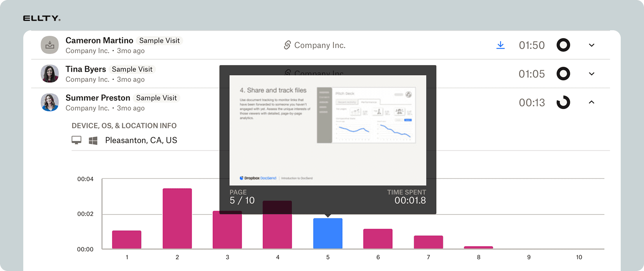This screenshot has width=644, height=271.
Task: Open Summer Preston's visitor name
Action: pyautogui.click(x=98, y=98)
